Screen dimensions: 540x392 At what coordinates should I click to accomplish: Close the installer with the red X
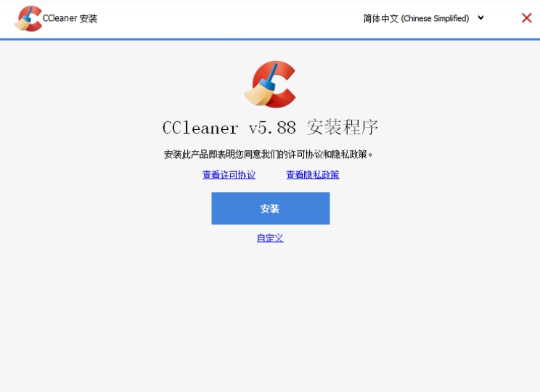[x=526, y=18]
